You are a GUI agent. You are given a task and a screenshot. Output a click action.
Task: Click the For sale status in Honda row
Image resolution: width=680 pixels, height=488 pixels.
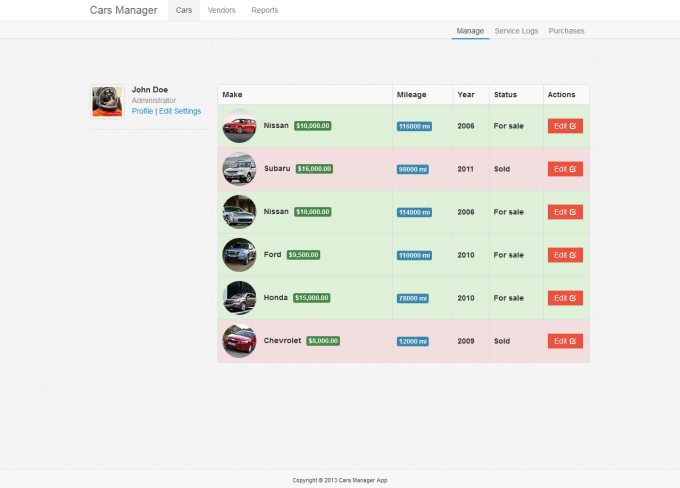[x=509, y=298]
